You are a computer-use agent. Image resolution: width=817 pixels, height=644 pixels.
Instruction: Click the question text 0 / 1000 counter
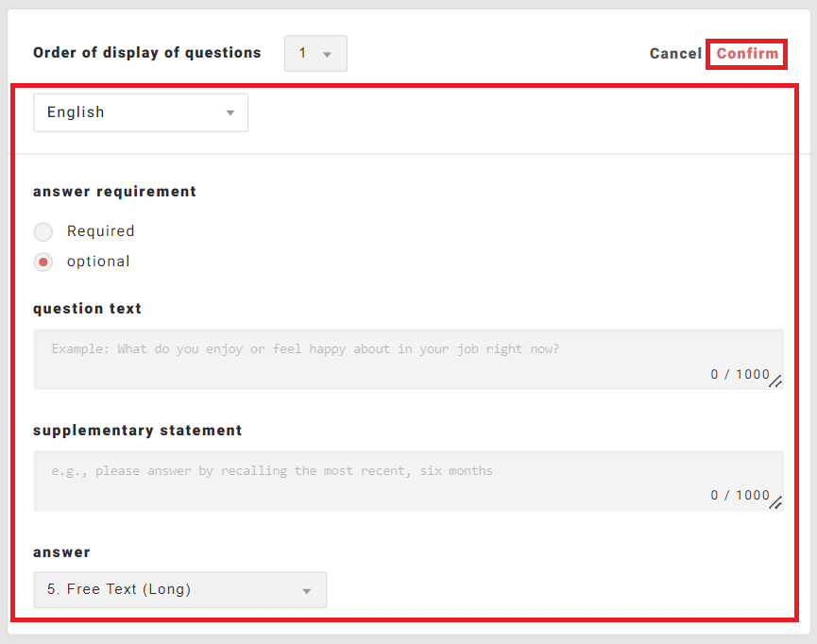pyautogui.click(x=740, y=375)
